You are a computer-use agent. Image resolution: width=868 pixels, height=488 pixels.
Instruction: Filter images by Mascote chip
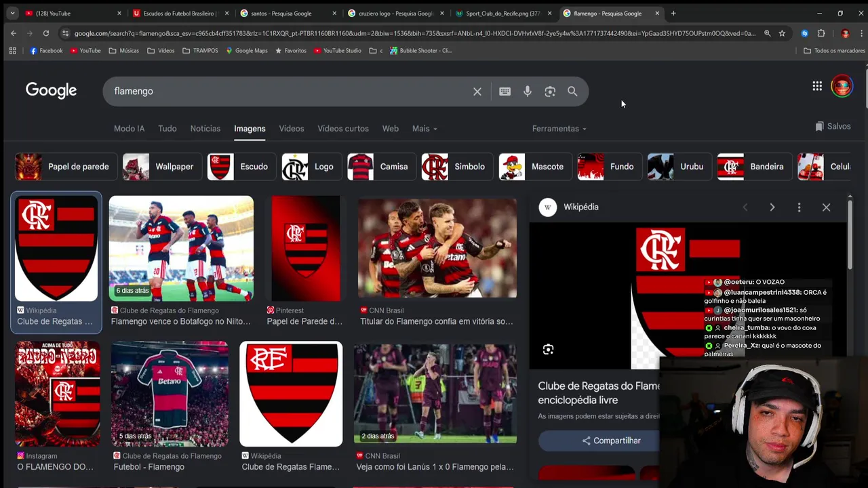[534, 167]
